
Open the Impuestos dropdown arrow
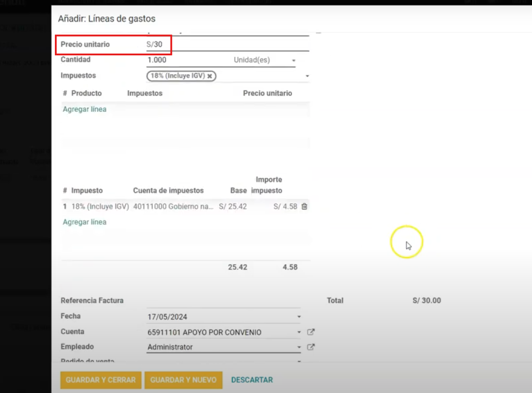click(307, 76)
